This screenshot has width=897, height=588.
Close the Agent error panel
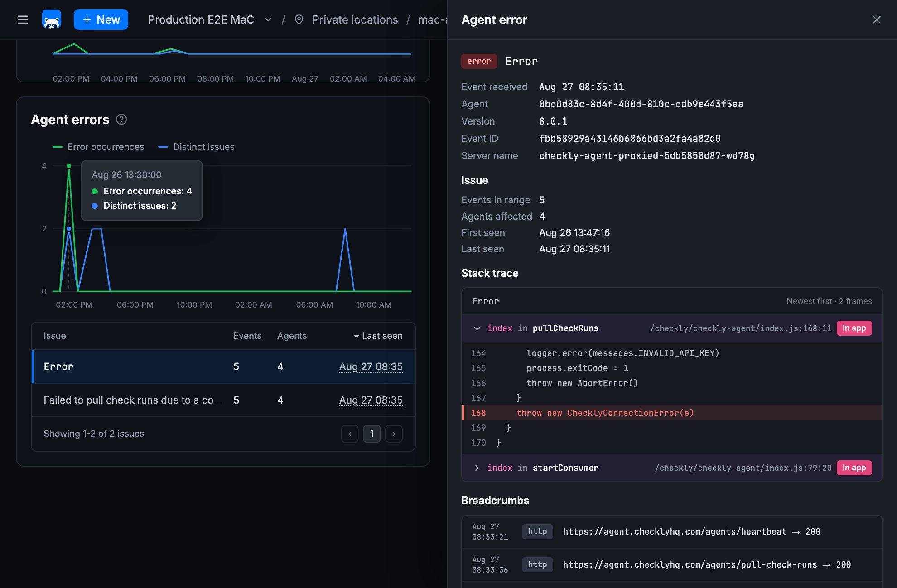click(x=877, y=20)
